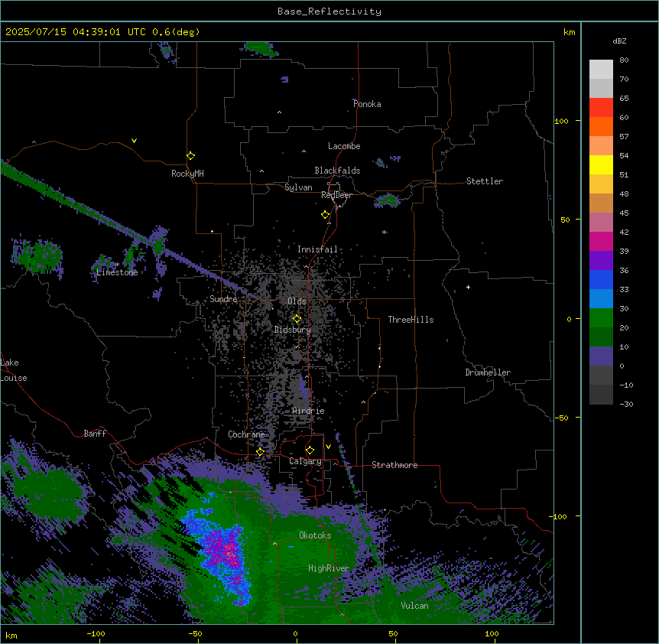Select the red 65-60 dBZ legend swatch
This screenshot has width=659, height=644.
pyautogui.click(x=601, y=108)
